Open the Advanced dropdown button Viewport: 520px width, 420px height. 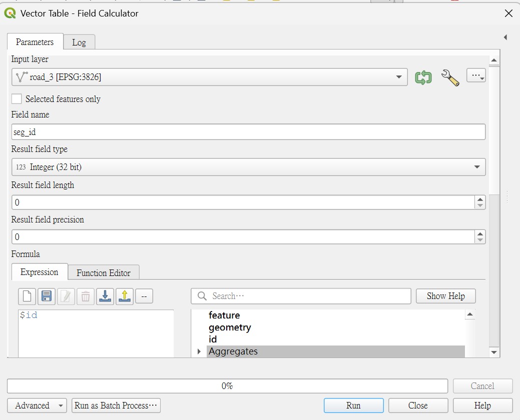tap(37, 405)
